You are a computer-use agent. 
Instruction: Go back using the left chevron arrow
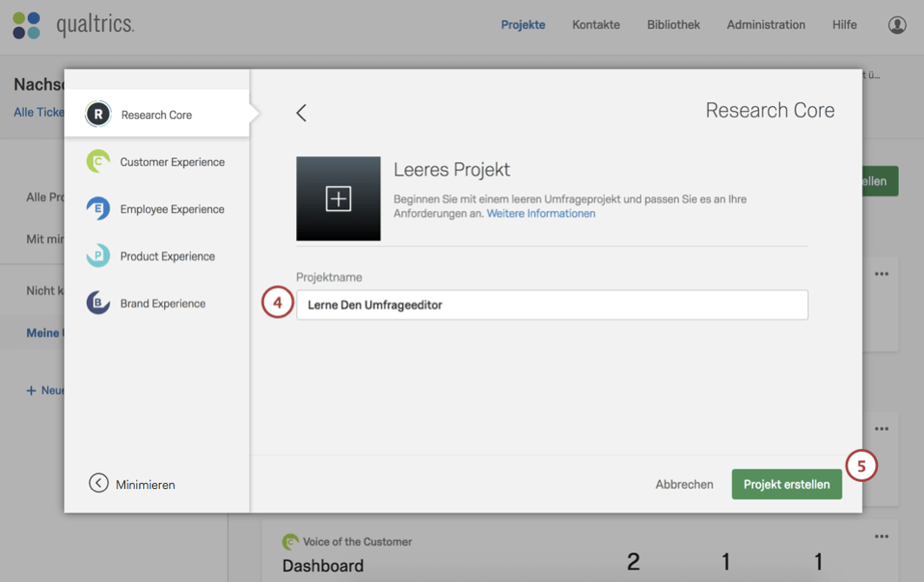pos(301,113)
